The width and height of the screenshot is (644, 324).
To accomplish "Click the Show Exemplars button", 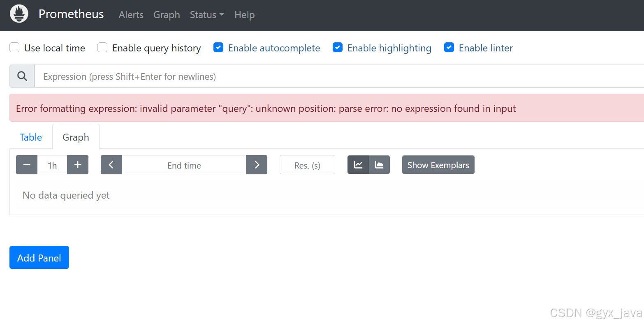I will 438,165.
